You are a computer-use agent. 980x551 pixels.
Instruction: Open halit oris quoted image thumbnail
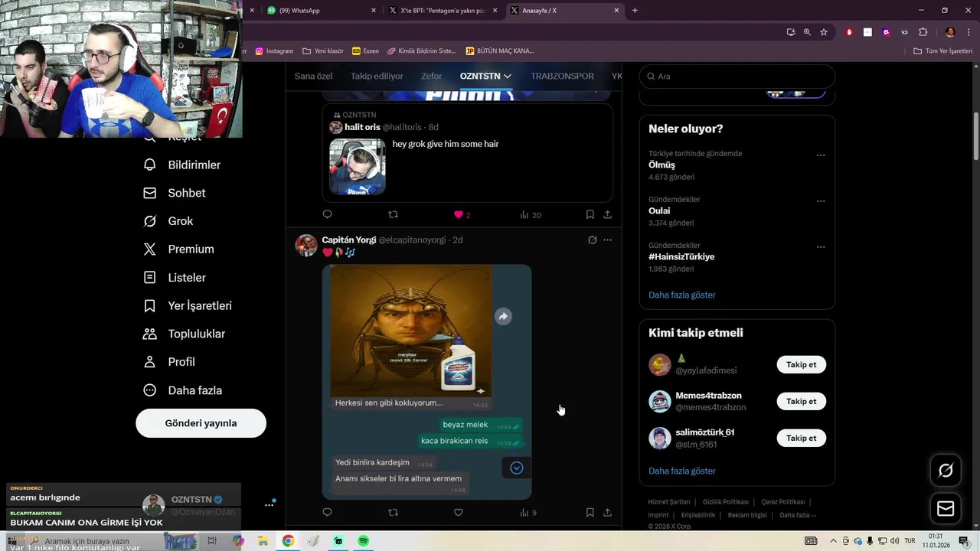point(358,167)
